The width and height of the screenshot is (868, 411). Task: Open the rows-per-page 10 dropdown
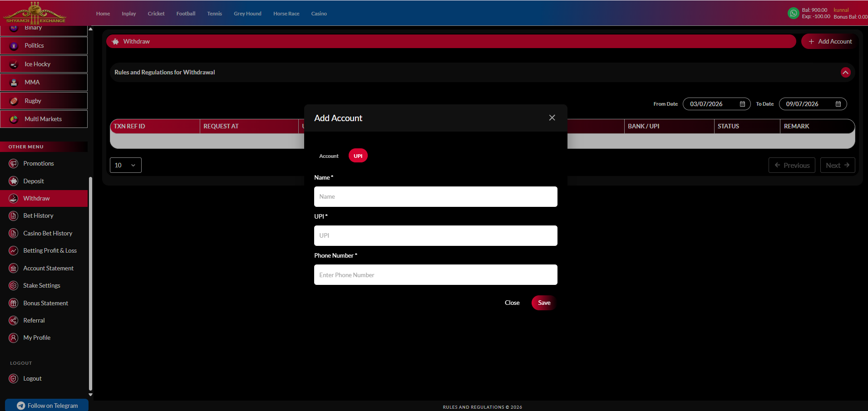pos(126,165)
